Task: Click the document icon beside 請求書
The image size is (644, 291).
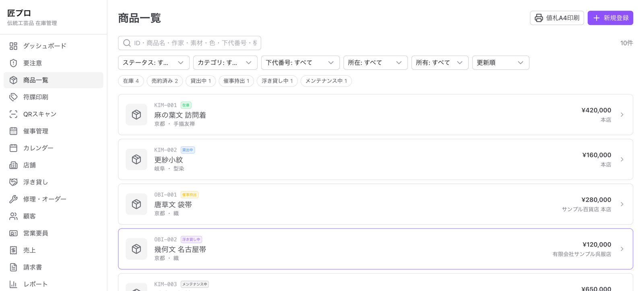Action: 13,267
